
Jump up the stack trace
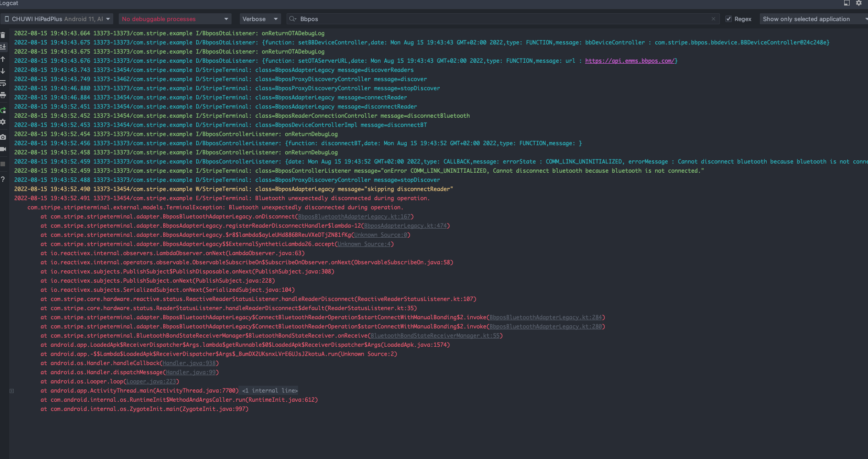point(3,58)
